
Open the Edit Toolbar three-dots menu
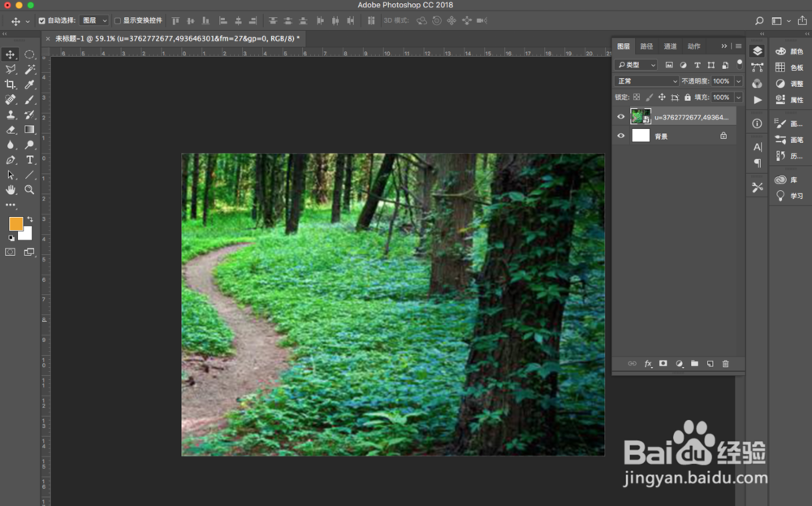click(11, 205)
